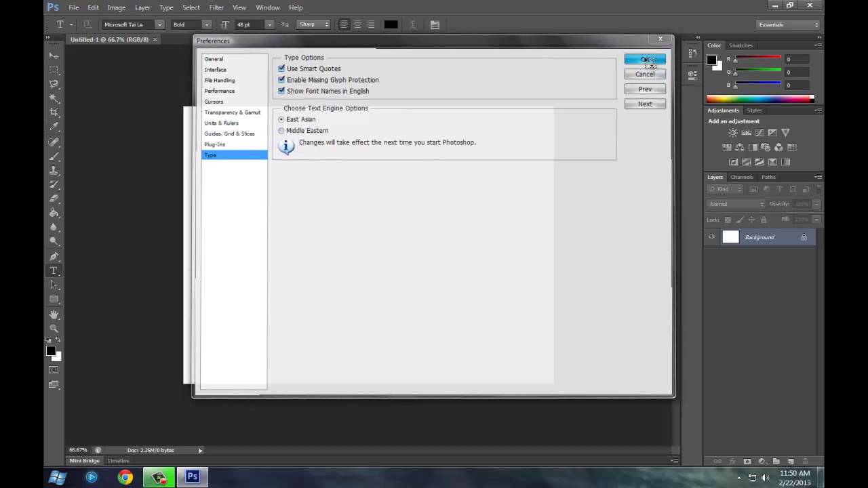
Task: Click the Next button
Action: pyautogui.click(x=645, y=104)
